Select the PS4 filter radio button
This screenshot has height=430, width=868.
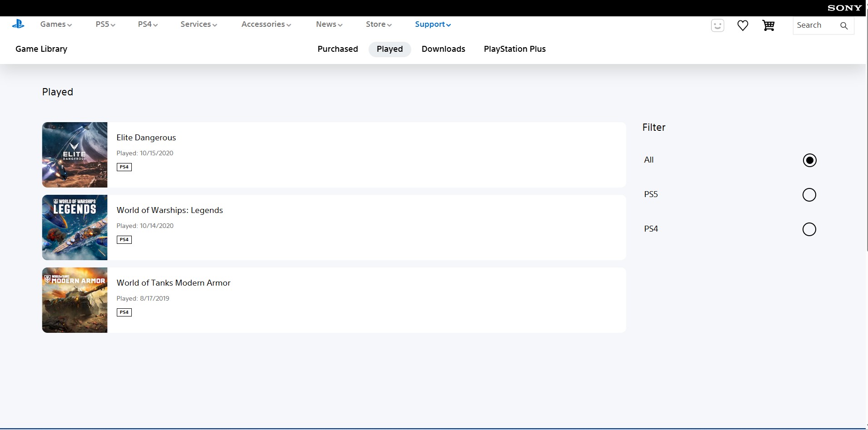[x=809, y=229]
